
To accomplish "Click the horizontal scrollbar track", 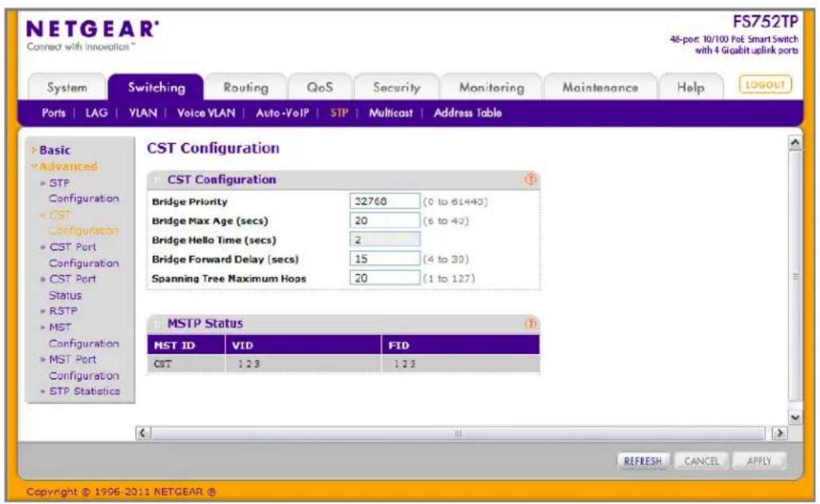I will tap(458, 433).
